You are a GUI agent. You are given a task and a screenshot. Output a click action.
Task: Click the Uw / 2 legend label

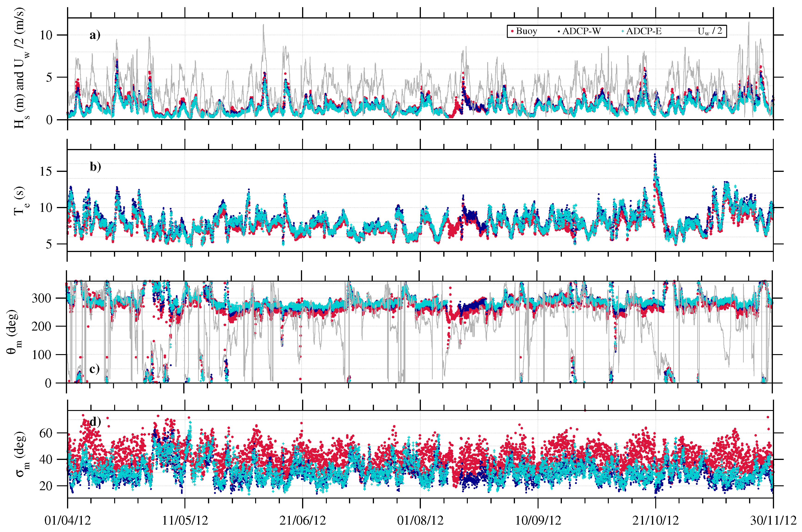pyautogui.click(x=710, y=31)
